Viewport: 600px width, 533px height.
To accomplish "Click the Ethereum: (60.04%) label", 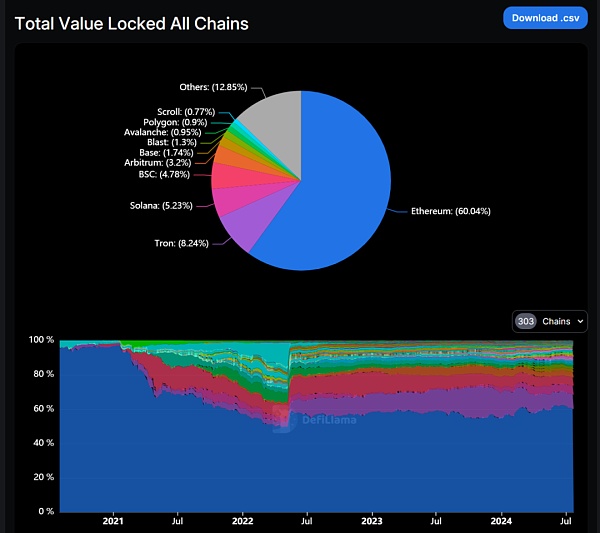I will (450, 211).
